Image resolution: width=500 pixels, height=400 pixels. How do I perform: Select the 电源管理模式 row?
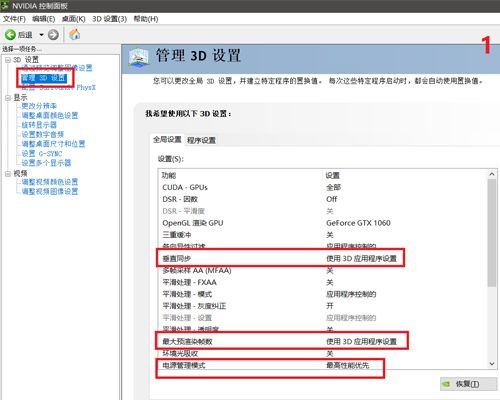tap(323, 366)
